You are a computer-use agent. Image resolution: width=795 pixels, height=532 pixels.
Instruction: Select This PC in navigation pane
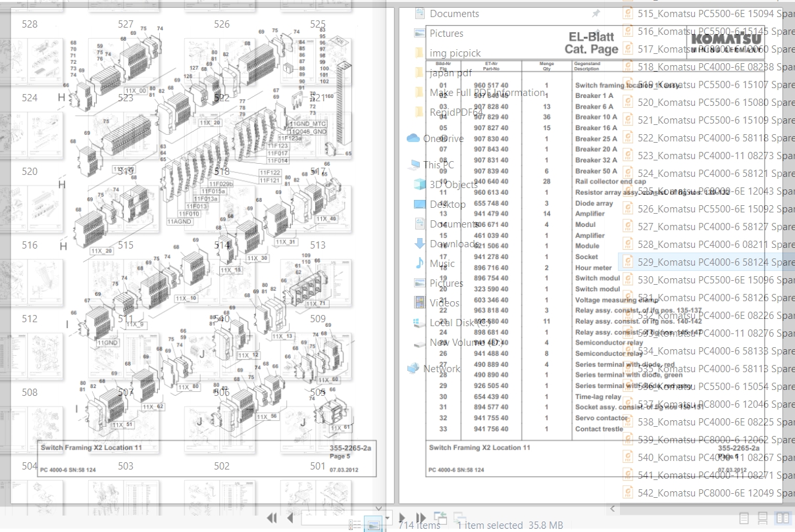pyautogui.click(x=438, y=164)
